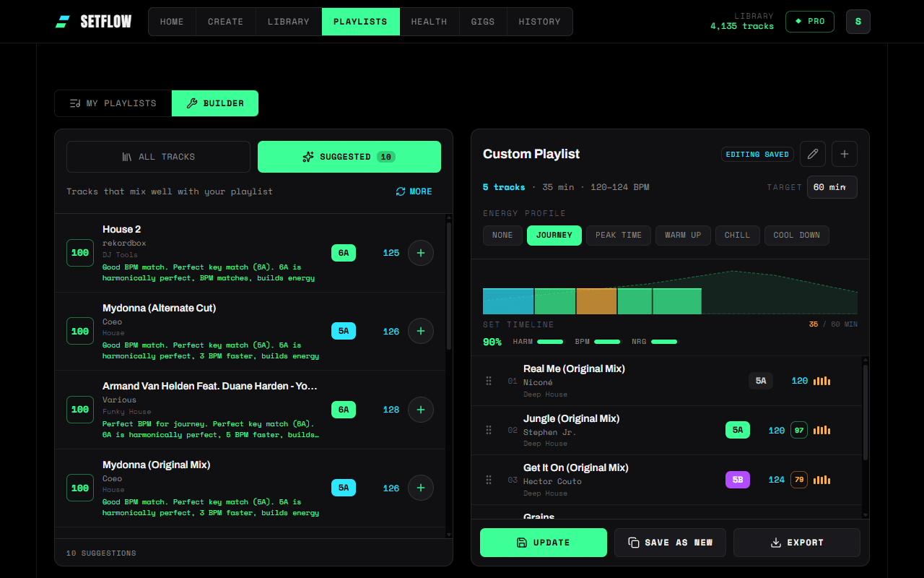Click the PRO badge

click(810, 22)
